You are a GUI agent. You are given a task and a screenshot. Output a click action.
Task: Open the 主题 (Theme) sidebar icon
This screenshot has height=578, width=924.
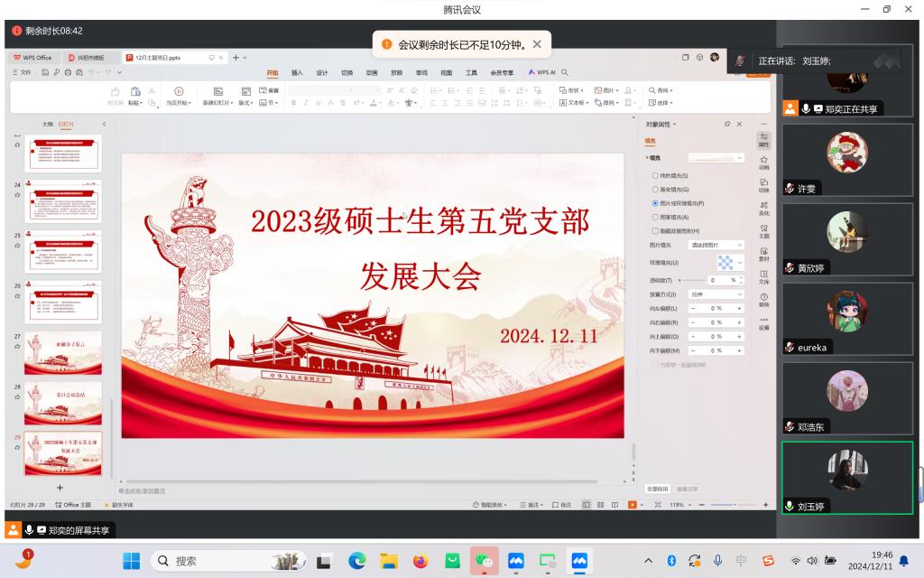pyautogui.click(x=763, y=230)
